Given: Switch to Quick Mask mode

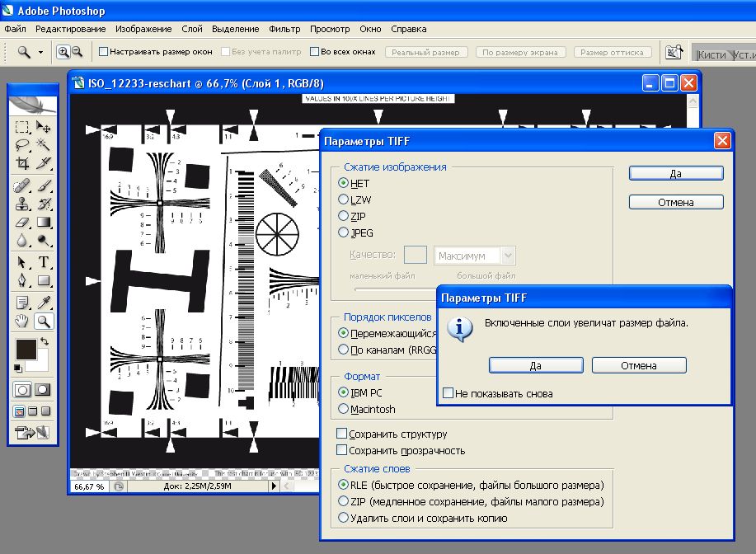Looking at the screenshot, I should pyautogui.click(x=43, y=390).
